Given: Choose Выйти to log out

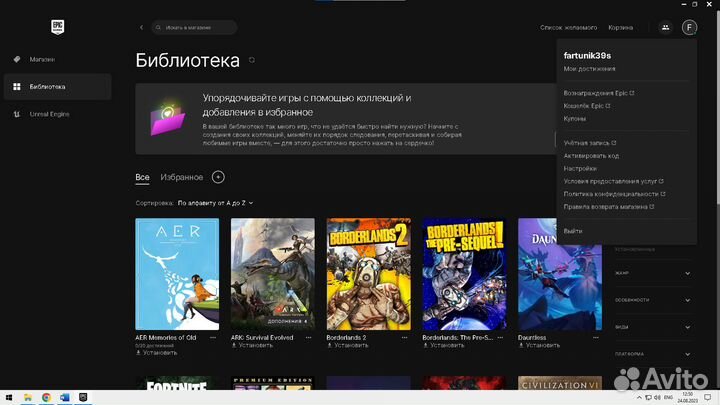Looking at the screenshot, I should click(x=573, y=231).
